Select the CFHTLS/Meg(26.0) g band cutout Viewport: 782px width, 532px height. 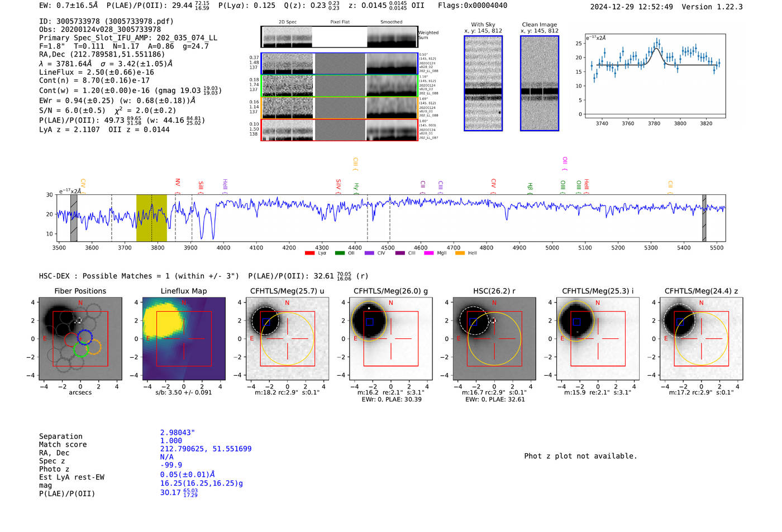pyautogui.click(x=391, y=339)
